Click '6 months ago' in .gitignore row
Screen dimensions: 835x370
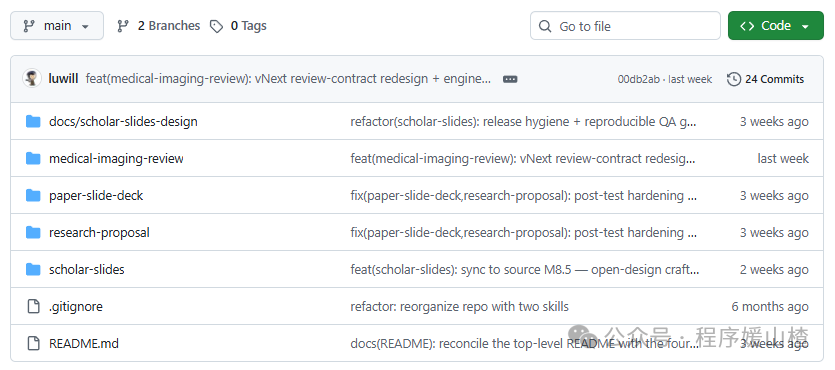pyautogui.click(x=770, y=307)
